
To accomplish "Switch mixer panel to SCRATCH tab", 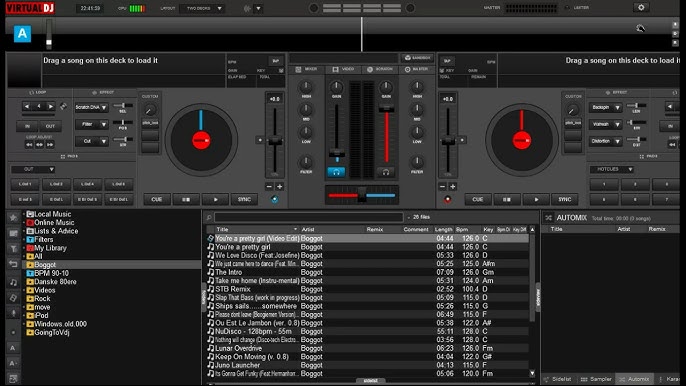I will (x=380, y=69).
